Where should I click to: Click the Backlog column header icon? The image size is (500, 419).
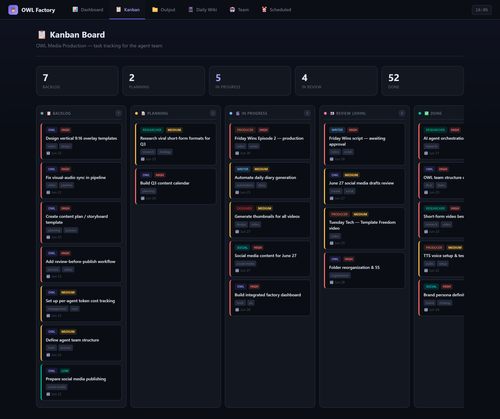click(x=49, y=113)
